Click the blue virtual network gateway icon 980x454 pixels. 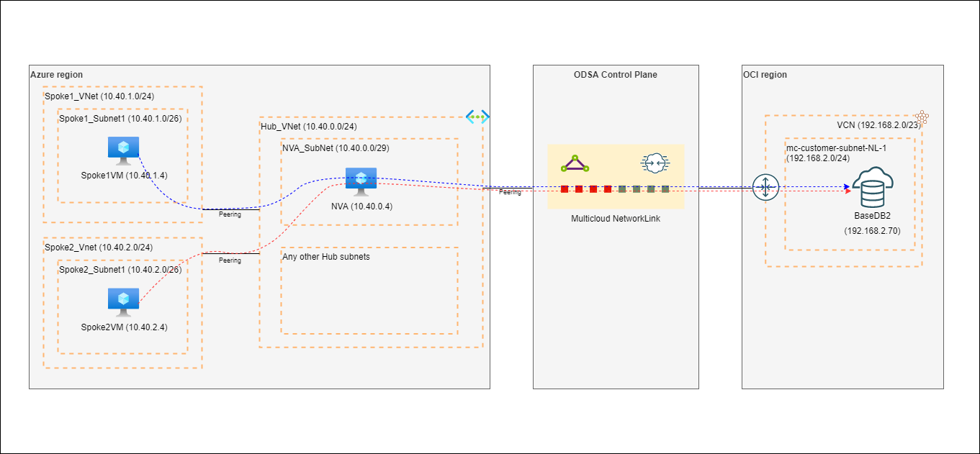[x=477, y=117]
